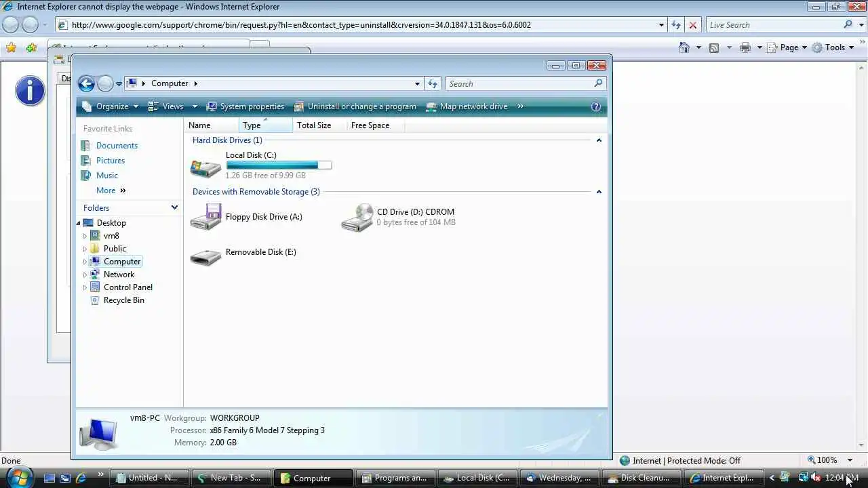Open the Tools menu in Internet Explorer
Viewport: 868px width, 488px height.
[833, 47]
